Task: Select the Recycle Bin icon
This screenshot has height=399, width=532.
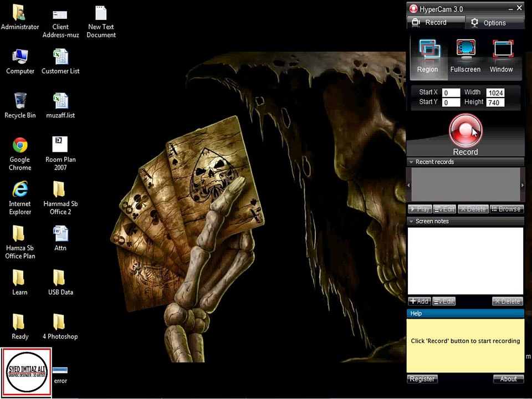Action: click(20, 106)
